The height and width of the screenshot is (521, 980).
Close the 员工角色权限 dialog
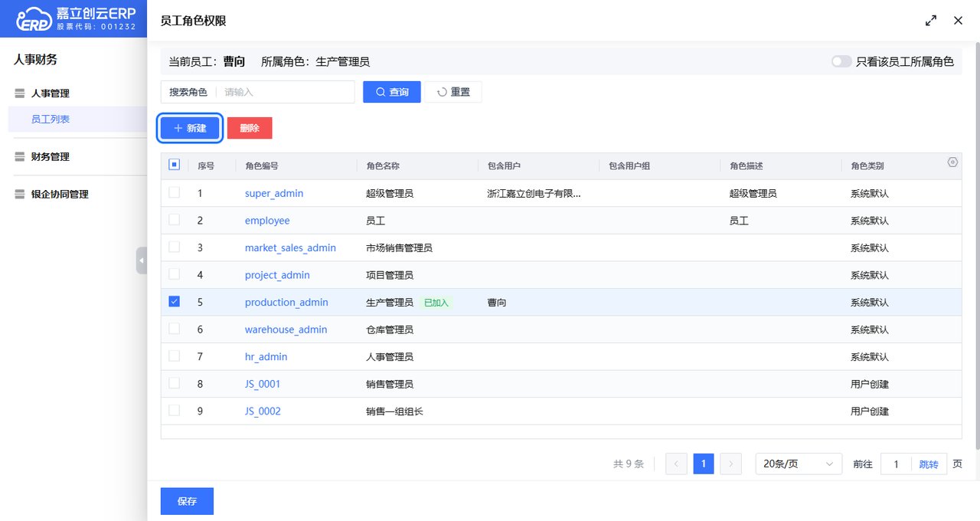click(958, 21)
